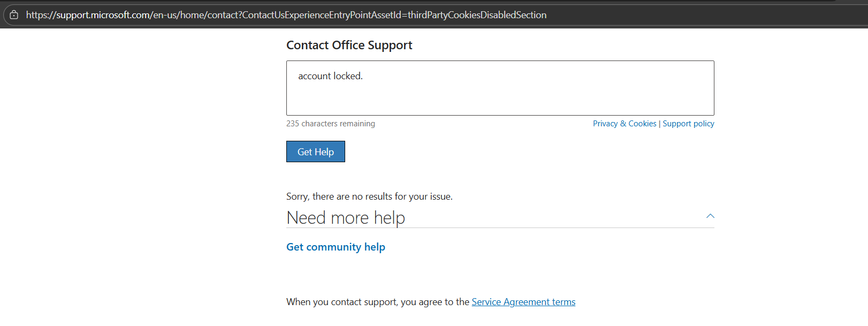Focus the issue description text box

500,88
